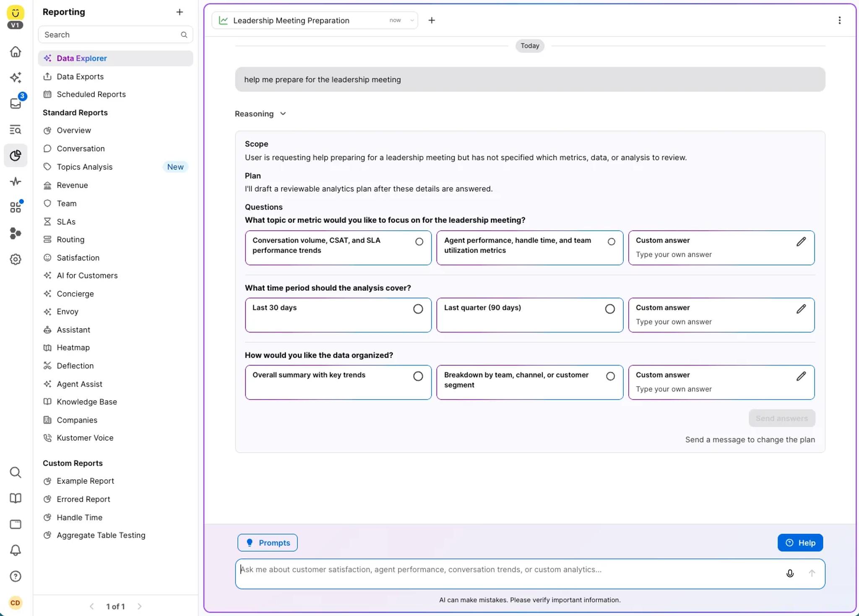Select Overall summary with key trends

(338, 382)
